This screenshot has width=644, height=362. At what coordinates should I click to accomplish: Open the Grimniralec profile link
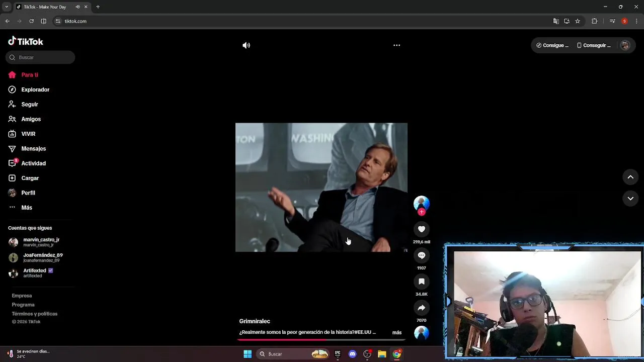click(x=255, y=321)
